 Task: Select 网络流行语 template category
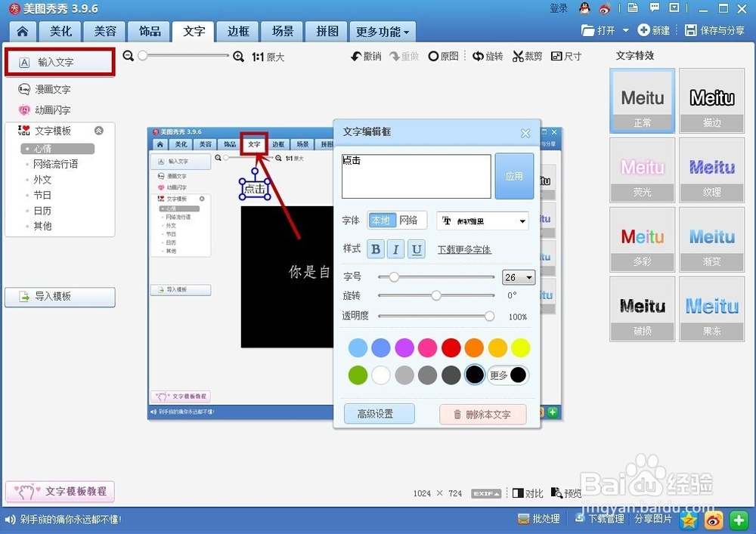[55, 164]
